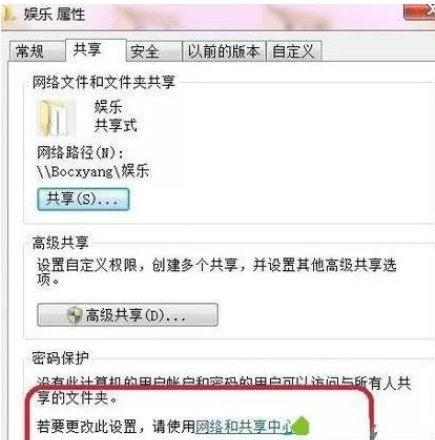The image size is (435, 440).
Task: Click the shield icon on 高级共享 button
Action: coord(74,315)
